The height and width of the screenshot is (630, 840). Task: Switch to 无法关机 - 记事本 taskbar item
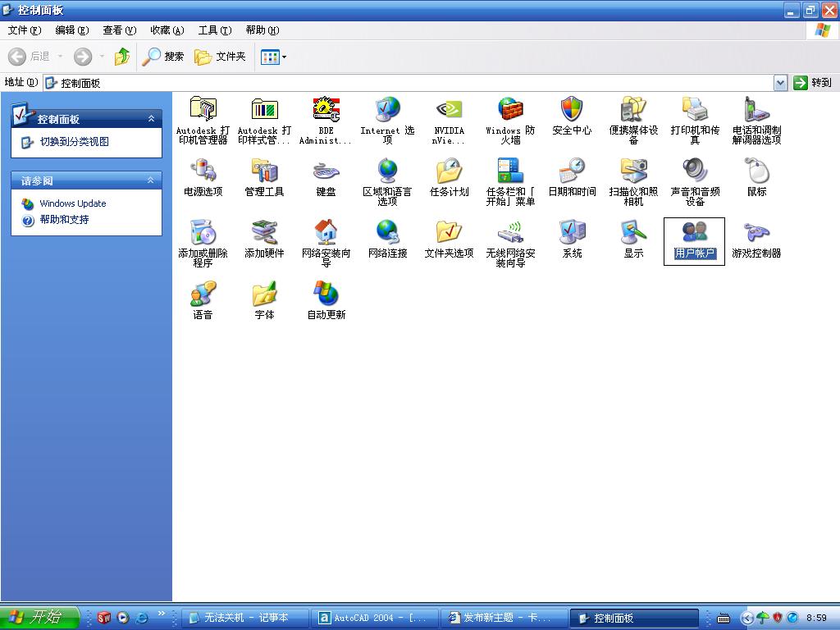click(x=244, y=618)
